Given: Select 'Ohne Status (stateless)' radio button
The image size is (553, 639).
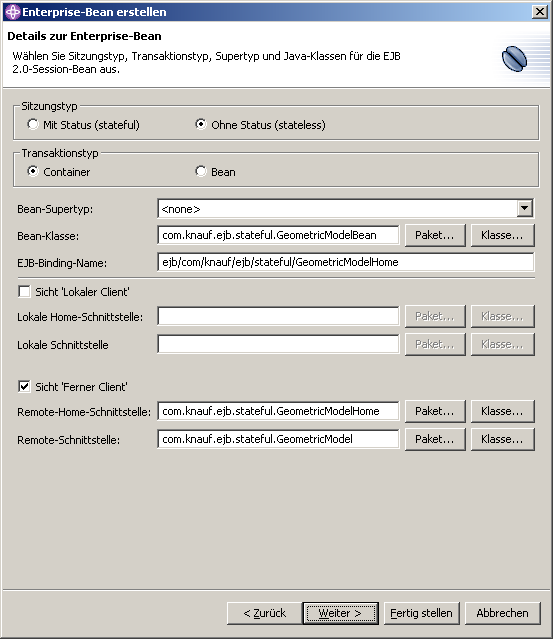Looking at the screenshot, I should tap(200, 124).
